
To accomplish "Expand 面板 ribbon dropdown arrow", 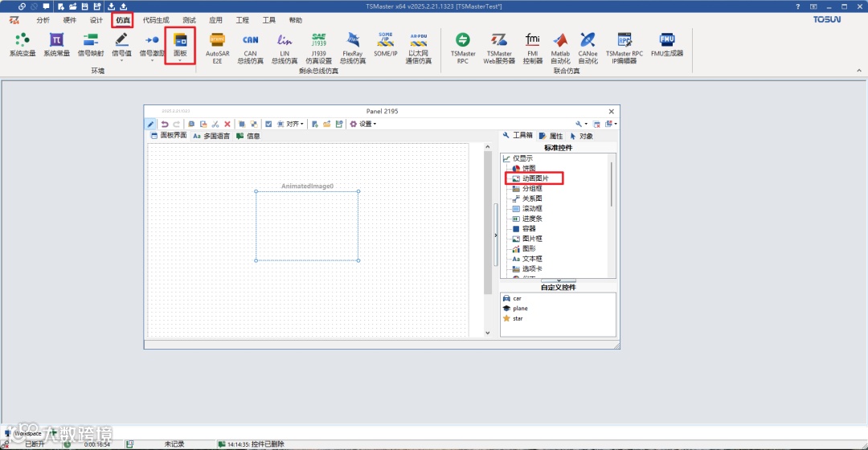I will click(180, 60).
